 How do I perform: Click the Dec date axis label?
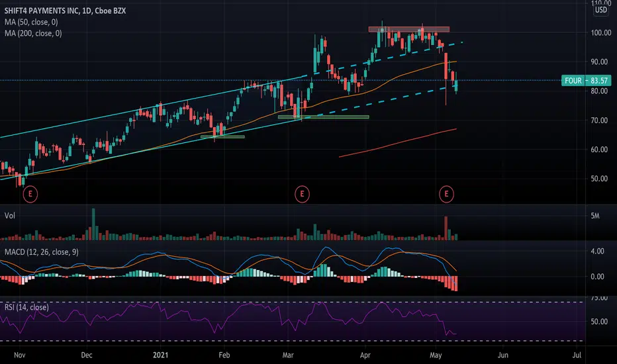click(x=87, y=355)
